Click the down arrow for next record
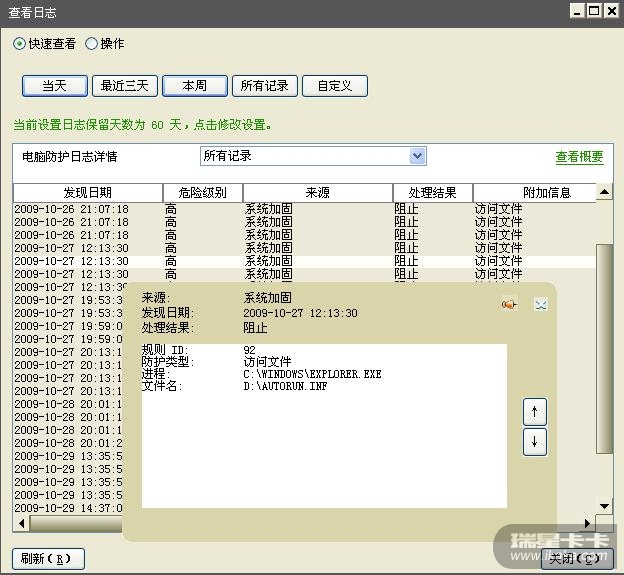 [x=535, y=442]
